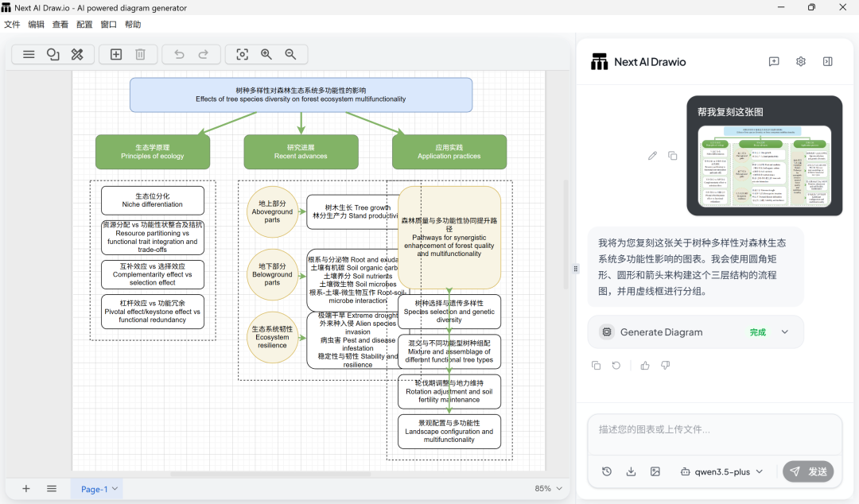The image size is (859, 504).
Task: Click the fit page zoom icon
Action: pyautogui.click(x=243, y=54)
